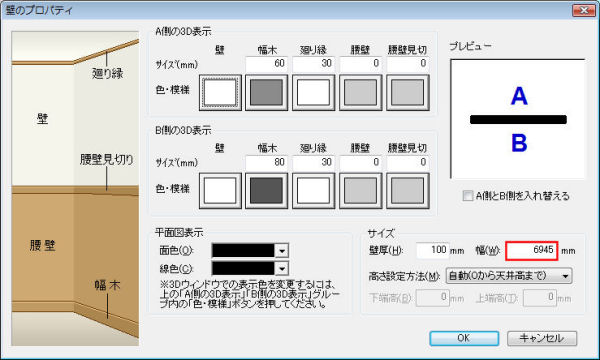The height and width of the screenshot is (360, 600).
Task: Click the キャンセル button
Action: 542,338
